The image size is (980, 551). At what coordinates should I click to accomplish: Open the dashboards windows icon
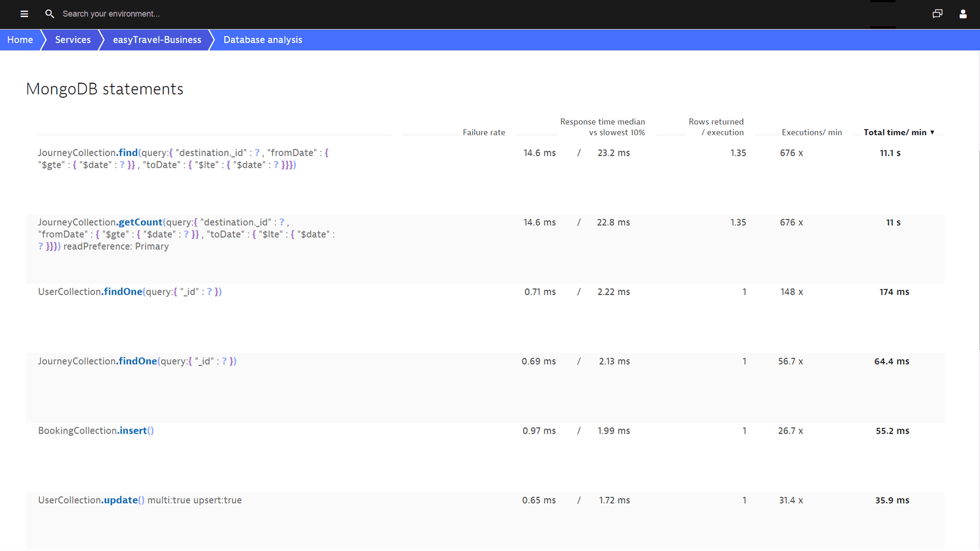tap(937, 13)
